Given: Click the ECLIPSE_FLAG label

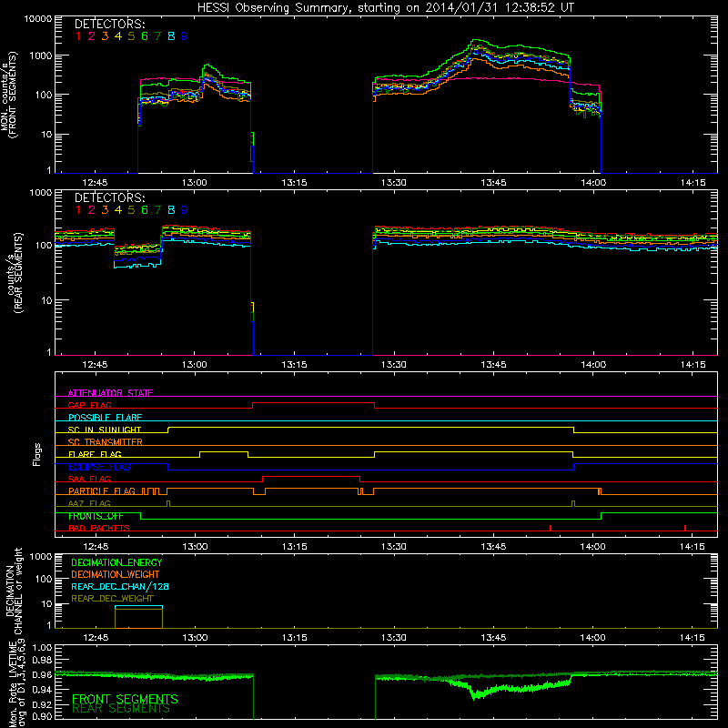Looking at the screenshot, I should click(99, 467).
